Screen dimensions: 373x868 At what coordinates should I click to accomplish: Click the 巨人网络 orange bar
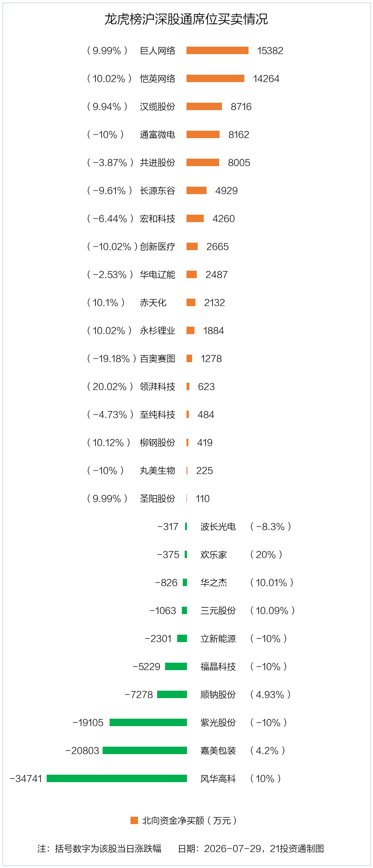coord(217,50)
